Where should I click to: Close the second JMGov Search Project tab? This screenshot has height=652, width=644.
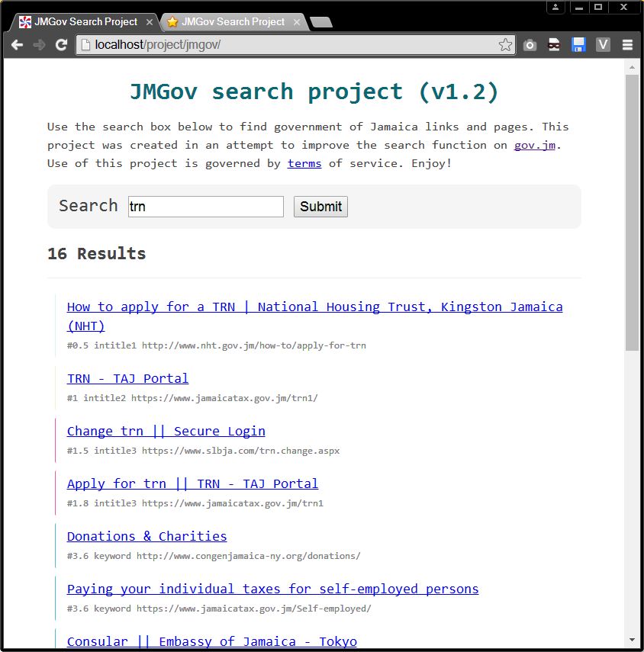297,22
